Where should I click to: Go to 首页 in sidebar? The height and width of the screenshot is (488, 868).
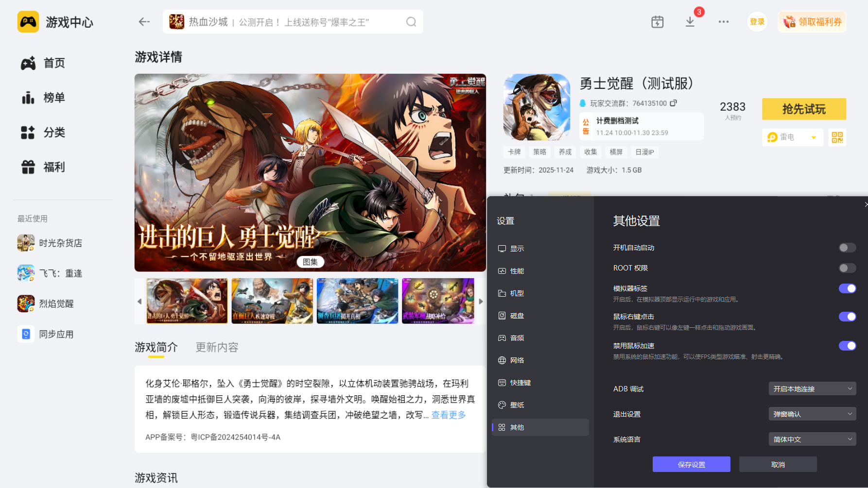[43, 63]
